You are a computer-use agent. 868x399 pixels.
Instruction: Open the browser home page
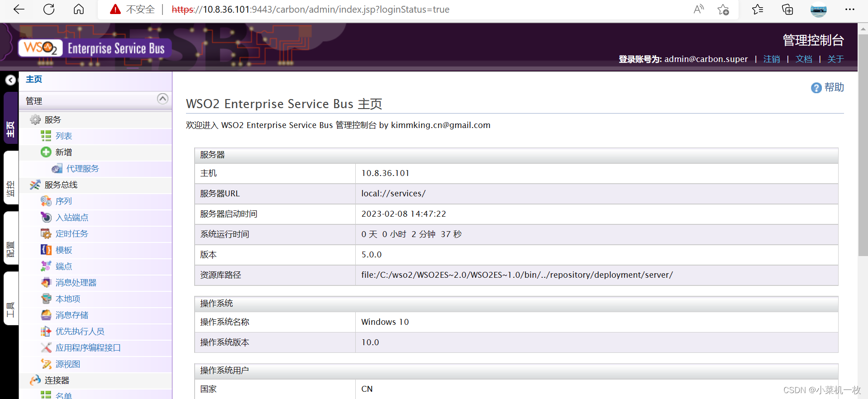click(79, 9)
